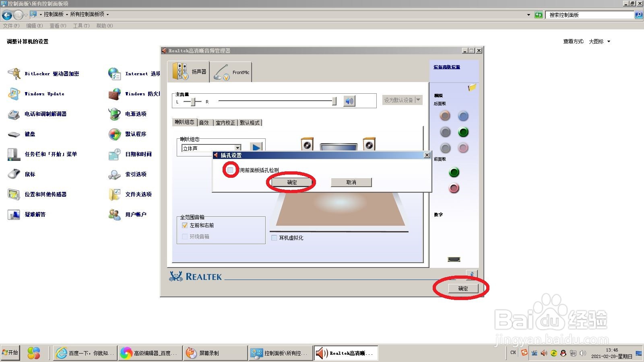Open 疑难解答 item
644x362 pixels.
click(27, 214)
